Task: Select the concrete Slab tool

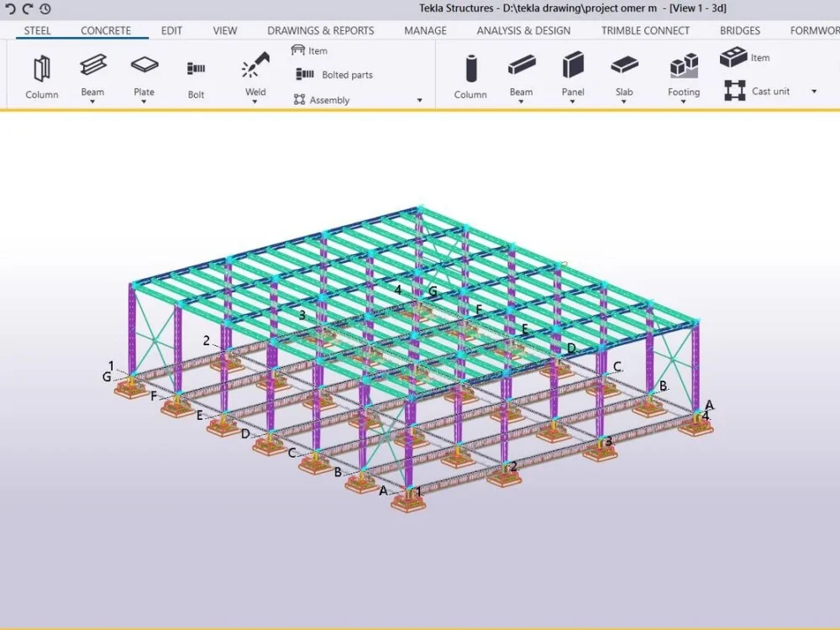Action: [x=624, y=74]
